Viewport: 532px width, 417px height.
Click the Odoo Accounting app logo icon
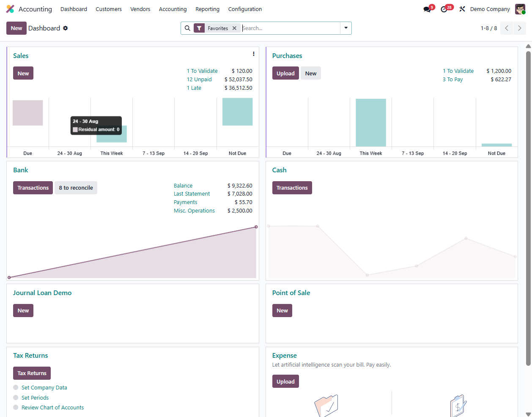[x=10, y=9]
